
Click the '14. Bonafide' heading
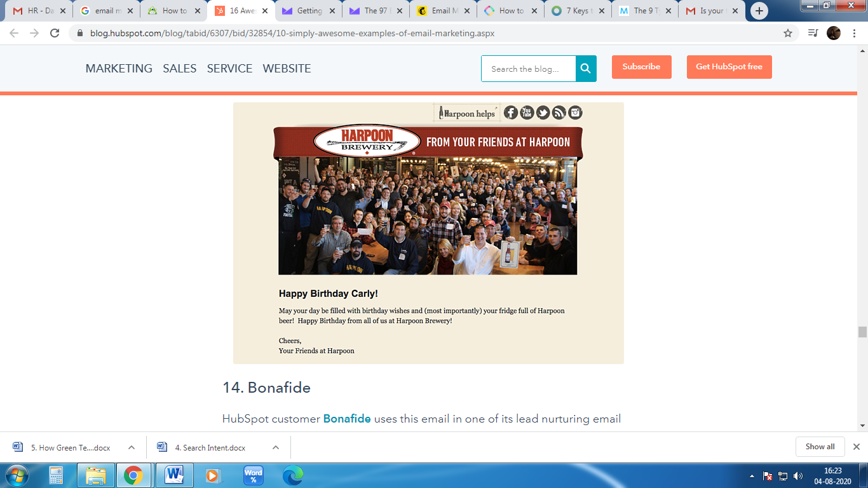pos(266,388)
